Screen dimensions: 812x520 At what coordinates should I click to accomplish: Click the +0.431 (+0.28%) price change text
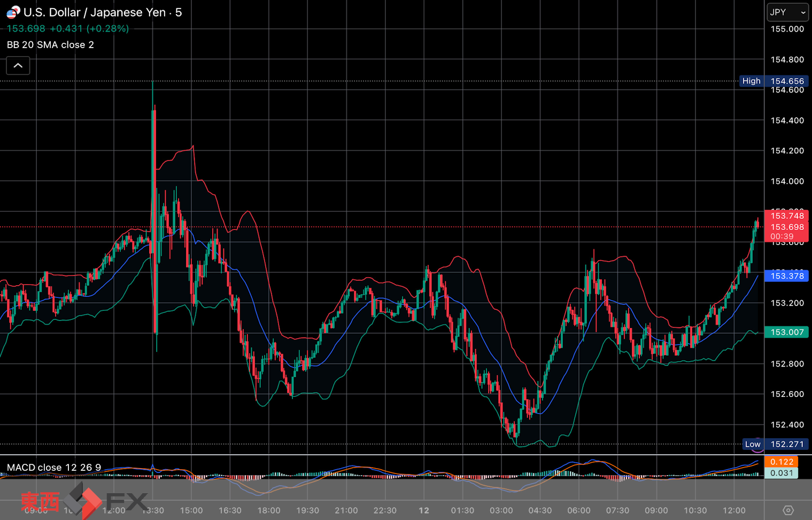(x=89, y=28)
